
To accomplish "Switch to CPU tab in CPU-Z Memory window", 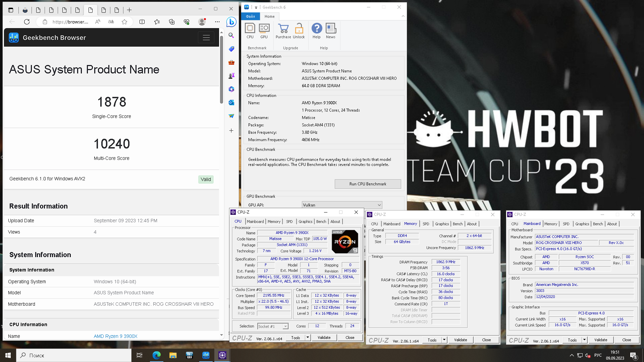I will click(374, 224).
